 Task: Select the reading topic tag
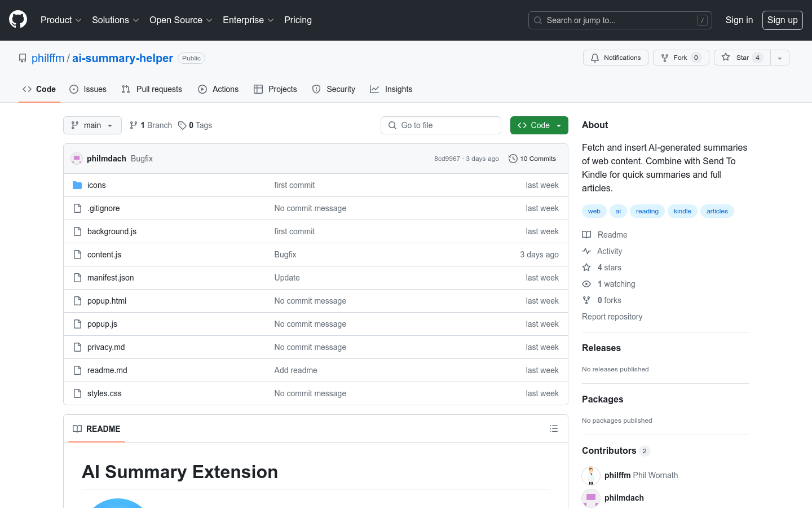(x=647, y=211)
